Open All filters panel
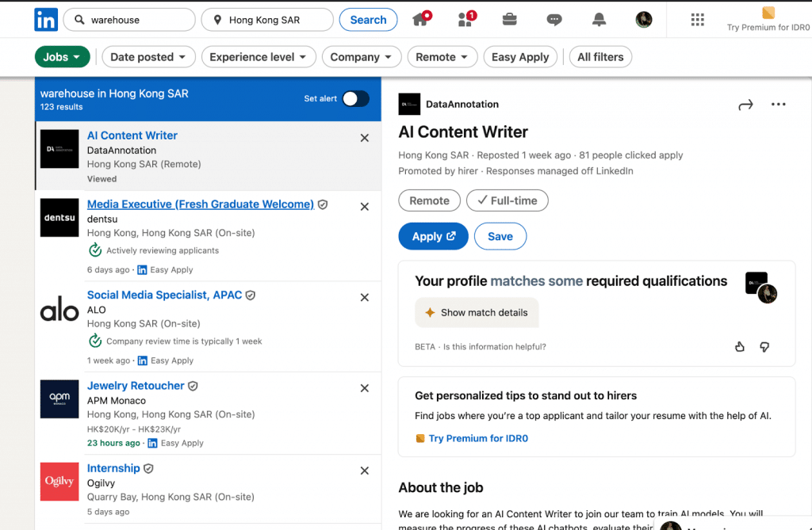Viewport: 812px width, 530px height. 600,56
